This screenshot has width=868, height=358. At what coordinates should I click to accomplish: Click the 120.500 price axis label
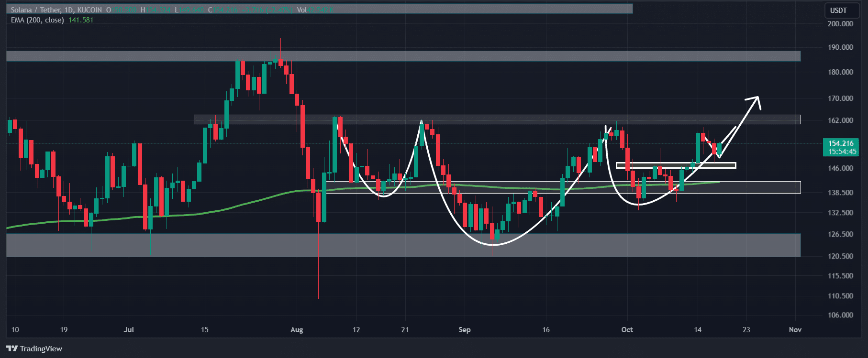pos(840,256)
